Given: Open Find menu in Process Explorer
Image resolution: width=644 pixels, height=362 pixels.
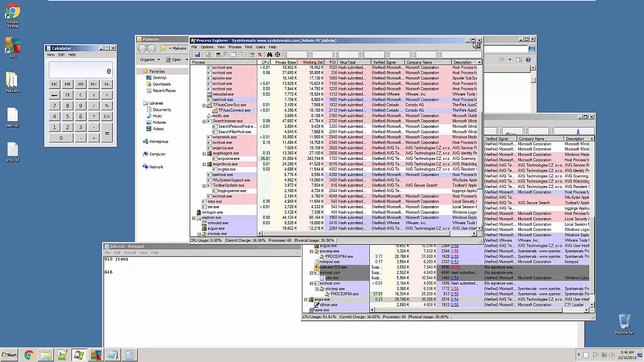Looking at the screenshot, I should pyautogui.click(x=249, y=47).
